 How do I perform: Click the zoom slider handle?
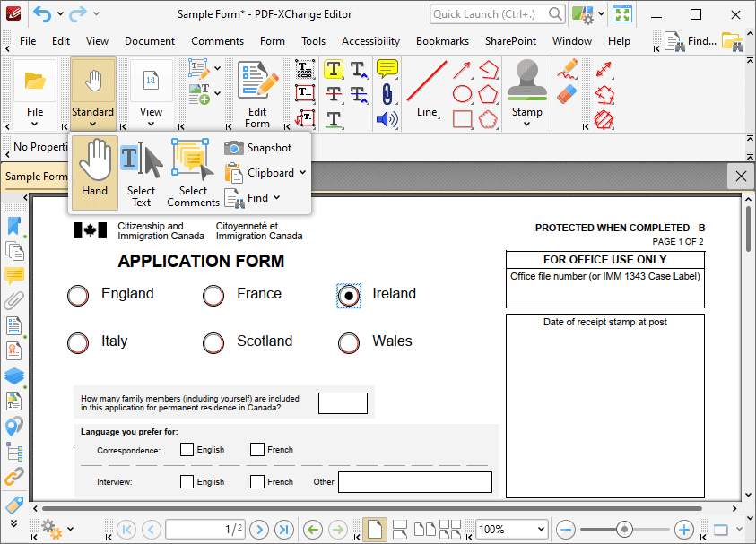(x=624, y=530)
